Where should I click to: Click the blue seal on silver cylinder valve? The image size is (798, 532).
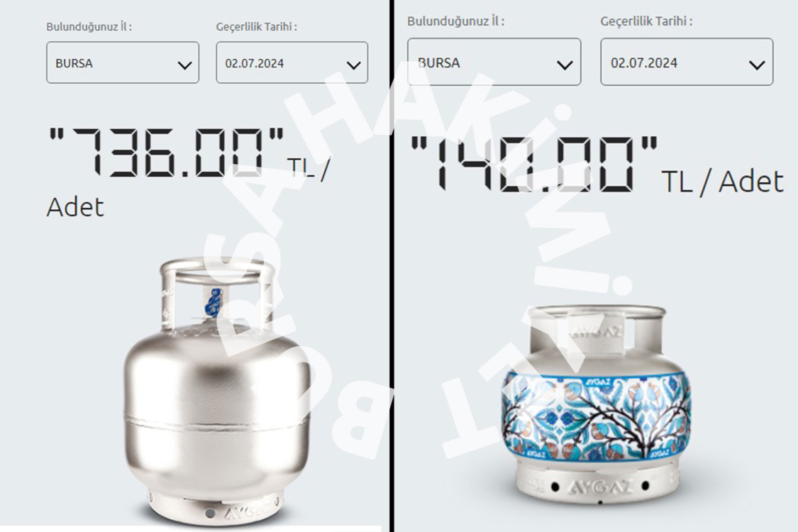pos(214,303)
